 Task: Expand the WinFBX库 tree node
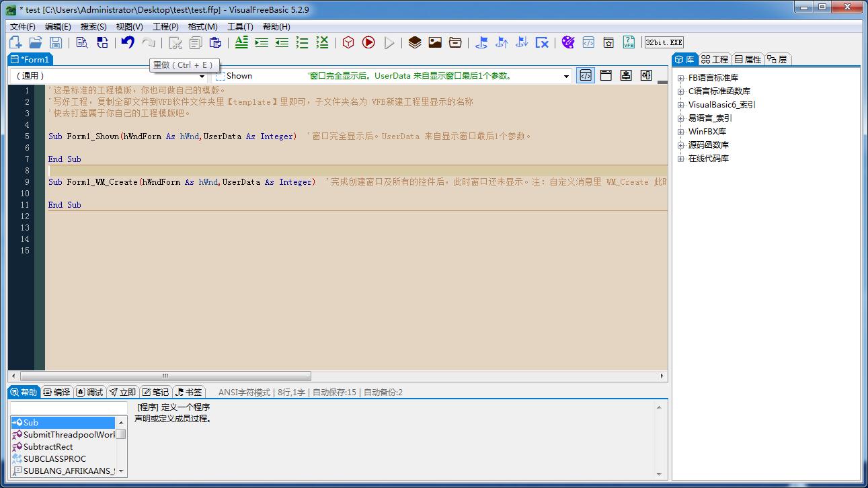(x=680, y=131)
